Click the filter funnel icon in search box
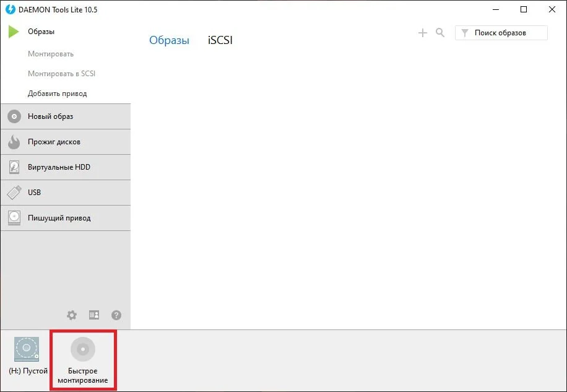 pyautogui.click(x=465, y=33)
